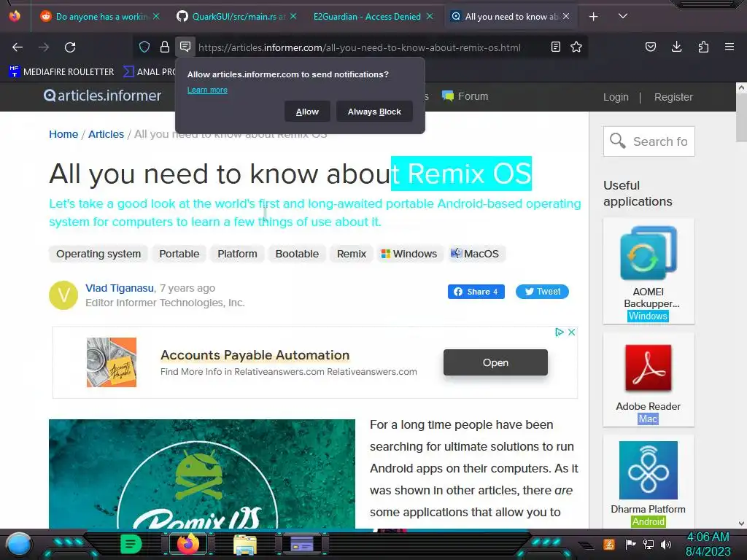Open the taskbar start orb
Image resolution: width=747 pixels, height=560 pixels.
[18, 544]
